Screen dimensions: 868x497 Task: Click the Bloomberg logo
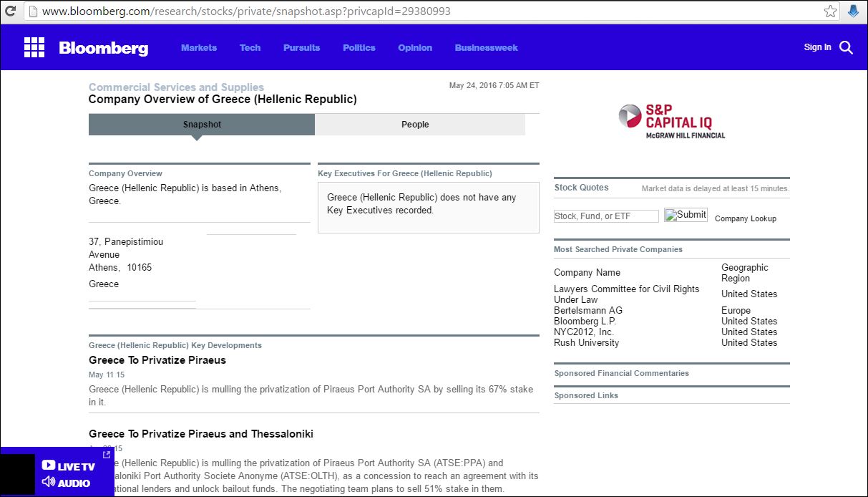[104, 48]
